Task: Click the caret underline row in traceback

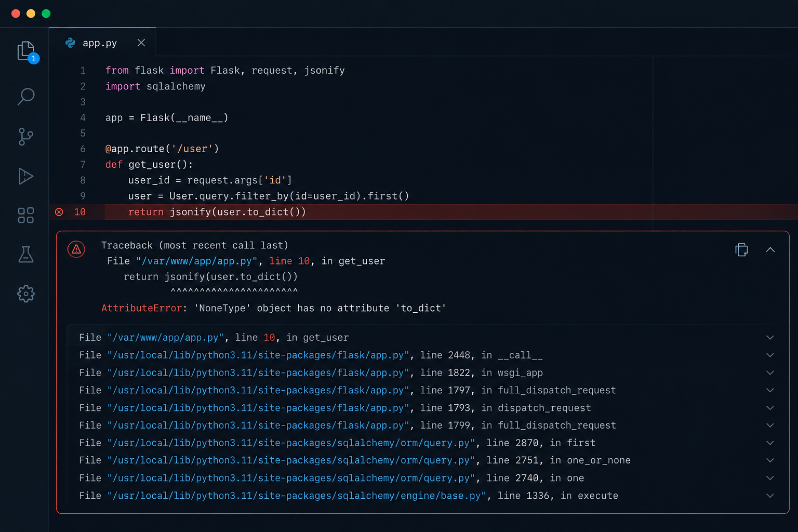Action: point(234,291)
